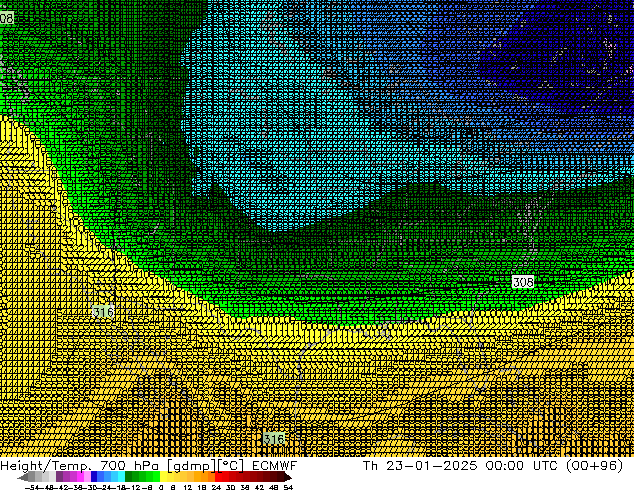
Task: Click the legend value 24
Action: click(x=216, y=487)
